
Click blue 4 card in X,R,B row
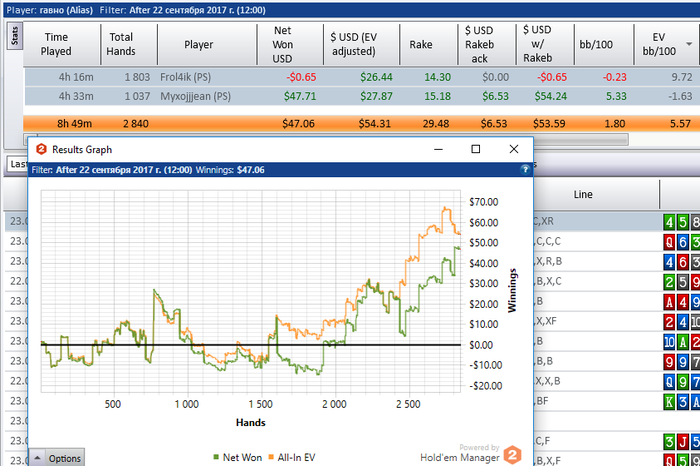(669, 262)
